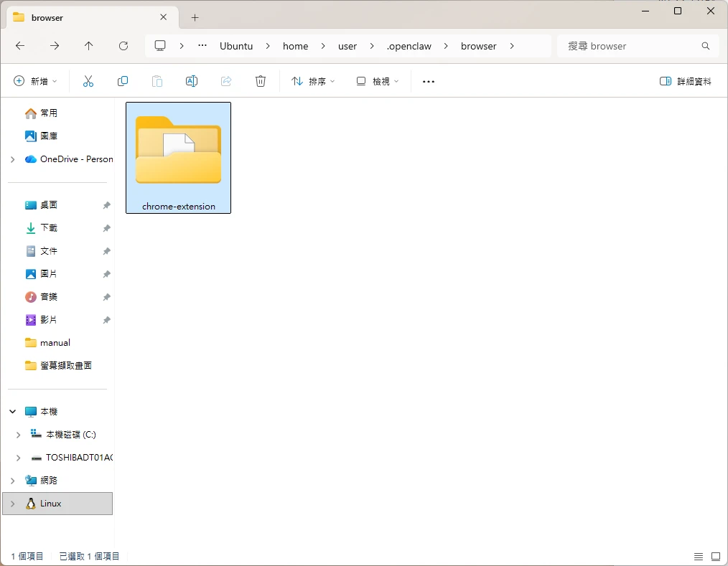Click the Cut scissors icon
This screenshot has width=728, height=566.
point(88,82)
